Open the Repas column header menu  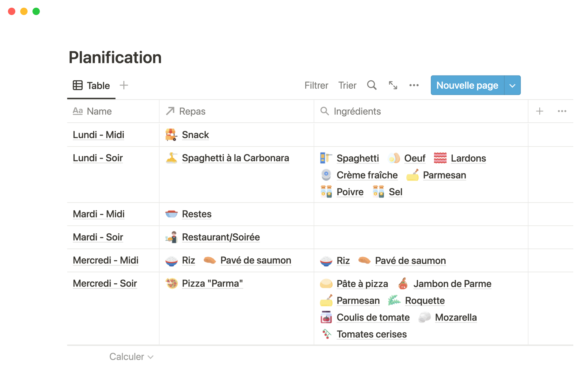[x=192, y=111]
